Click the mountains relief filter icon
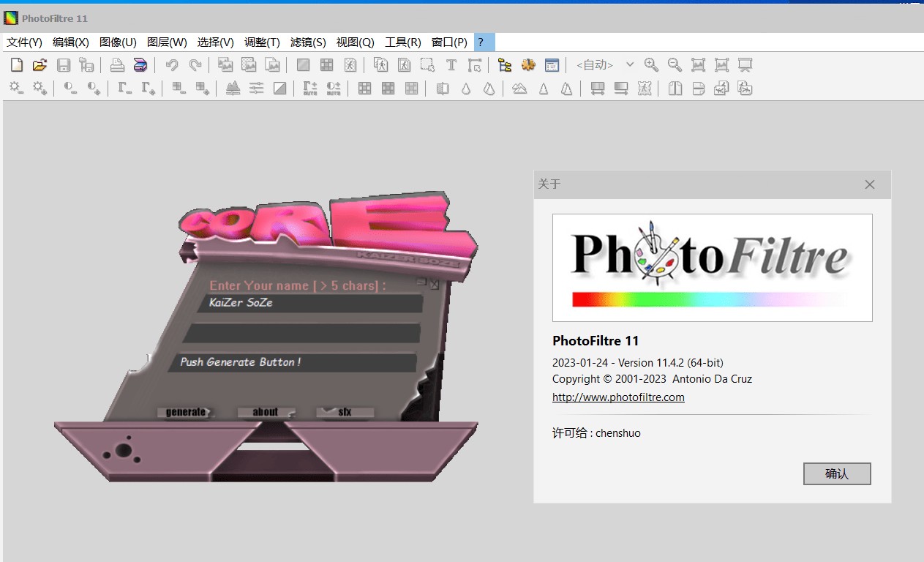924x562 pixels. point(519,89)
